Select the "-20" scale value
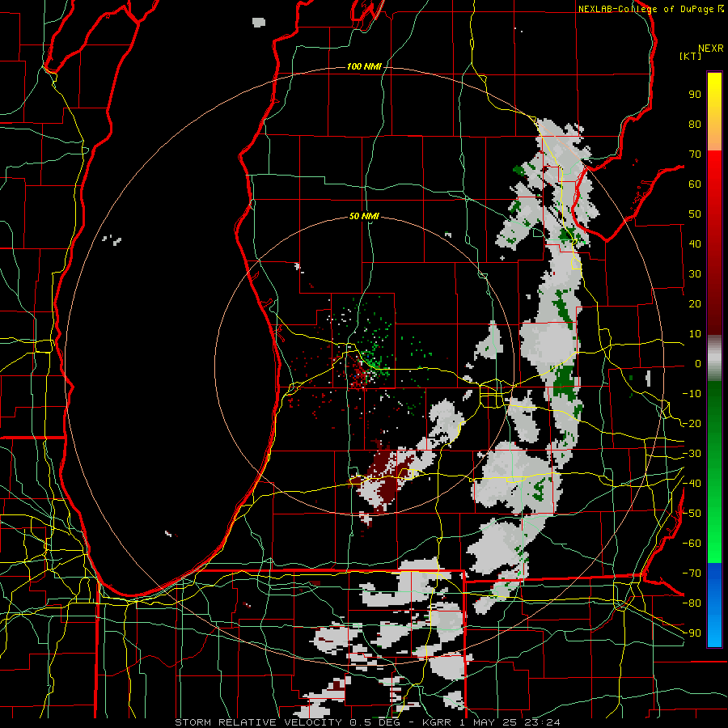 click(x=692, y=423)
